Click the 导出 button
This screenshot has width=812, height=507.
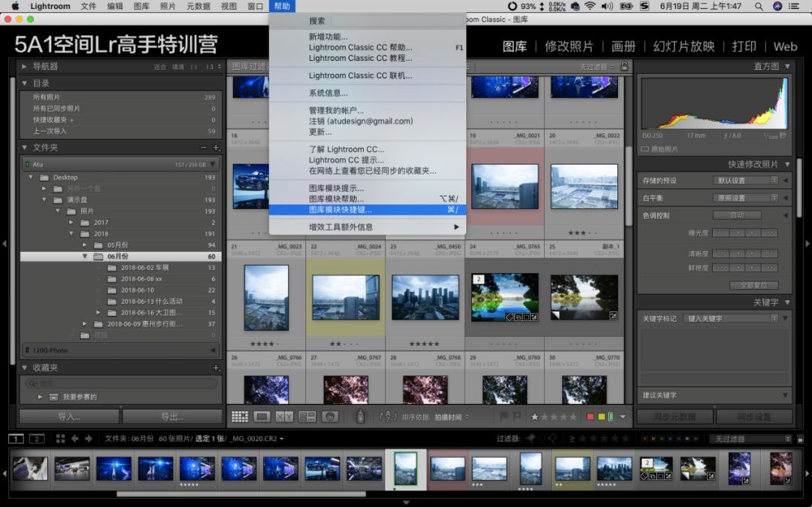(x=172, y=417)
